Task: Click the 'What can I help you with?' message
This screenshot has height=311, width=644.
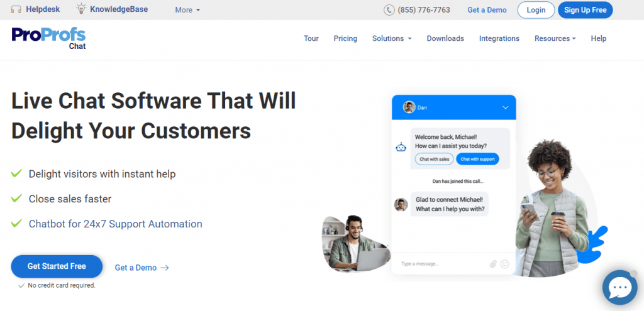Action: coord(450,209)
